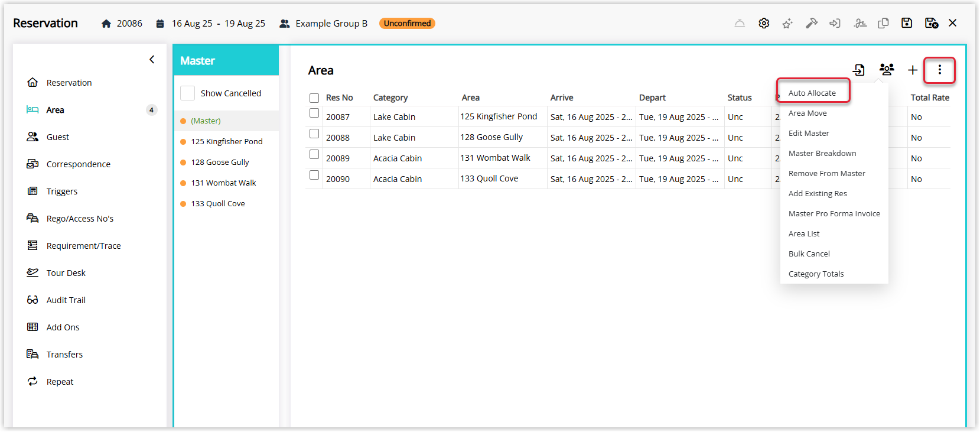The image size is (980, 432).
Task: Tick the checkbox for Res No 20087
Action: click(314, 113)
